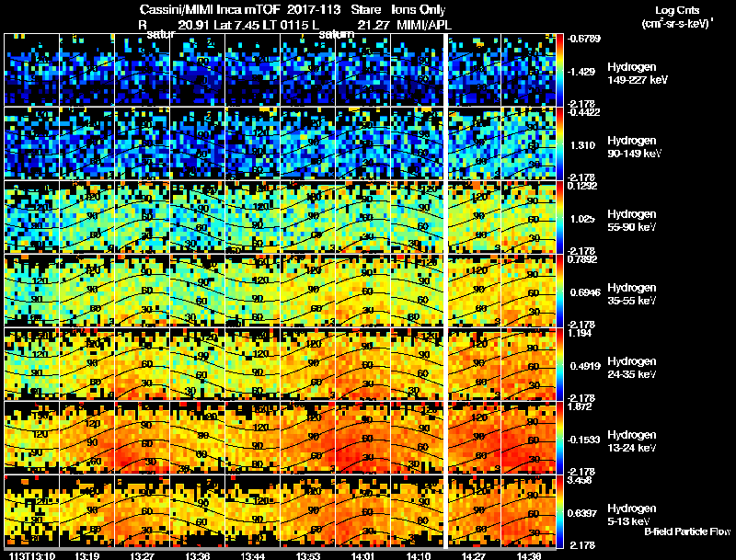The image size is (736, 560).
Task: Click the 13:44 time axis label
Action: [x=252, y=555]
